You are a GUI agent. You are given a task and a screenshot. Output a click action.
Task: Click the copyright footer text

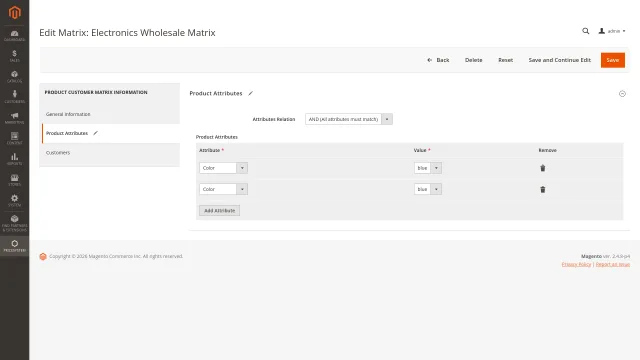coord(116,256)
